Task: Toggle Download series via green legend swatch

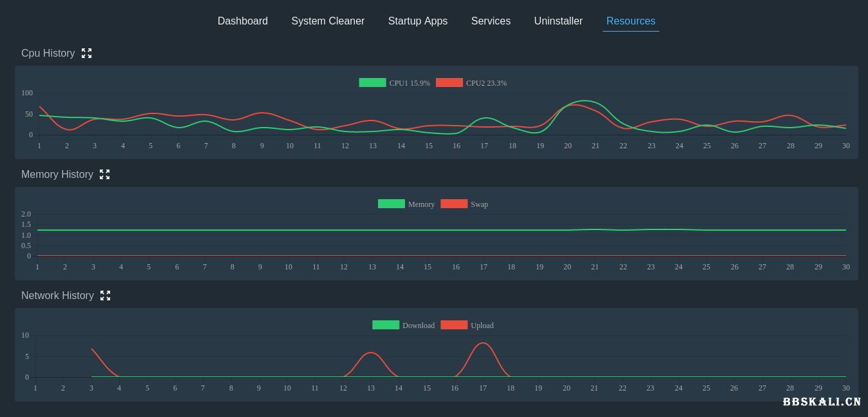Action: click(x=386, y=325)
